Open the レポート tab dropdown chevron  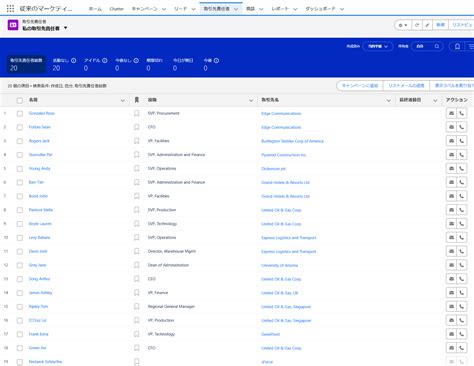tap(295, 9)
